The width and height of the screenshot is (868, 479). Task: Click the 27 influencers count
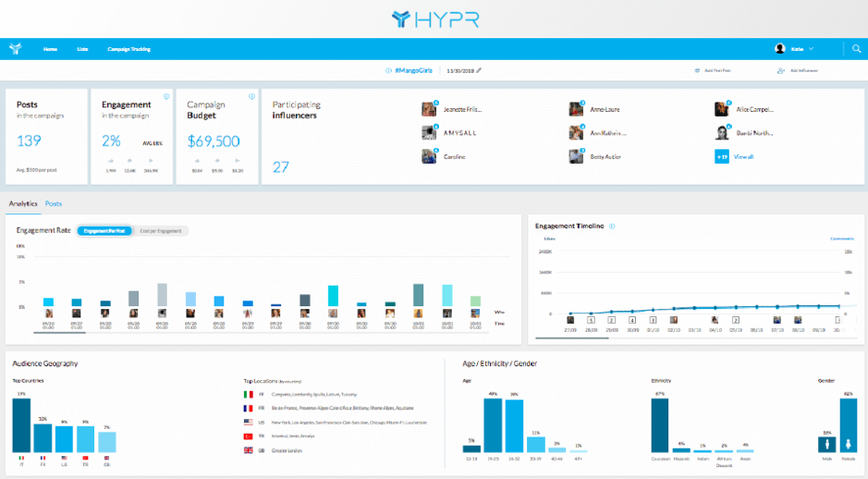pos(281,166)
